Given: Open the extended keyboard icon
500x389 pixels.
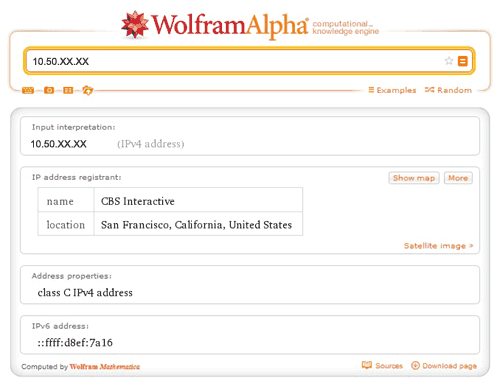Looking at the screenshot, I should point(28,90).
